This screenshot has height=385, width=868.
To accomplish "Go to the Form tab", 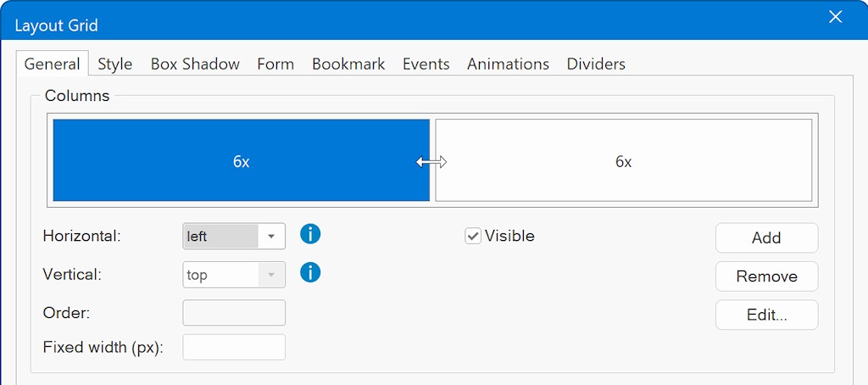I will pyautogui.click(x=275, y=64).
